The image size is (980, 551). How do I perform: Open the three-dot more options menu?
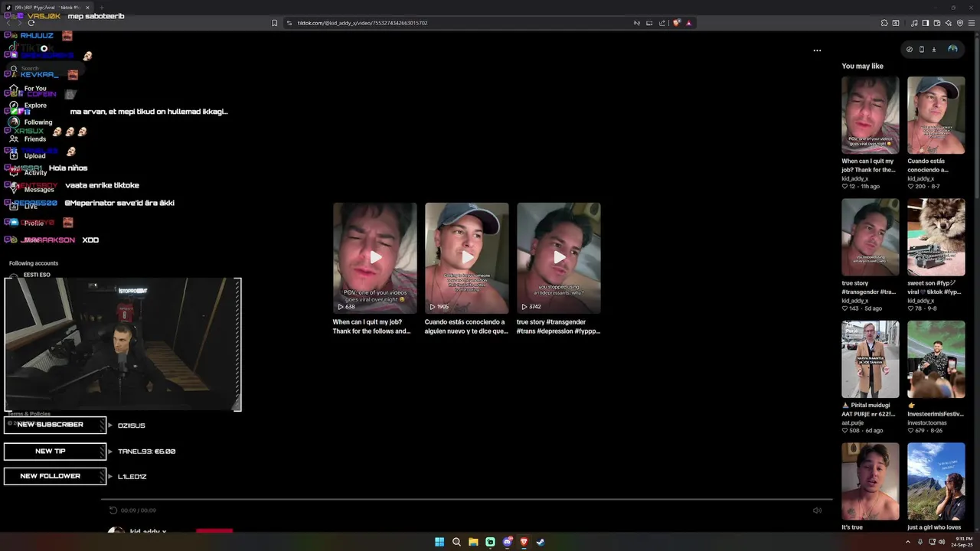[x=817, y=51]
